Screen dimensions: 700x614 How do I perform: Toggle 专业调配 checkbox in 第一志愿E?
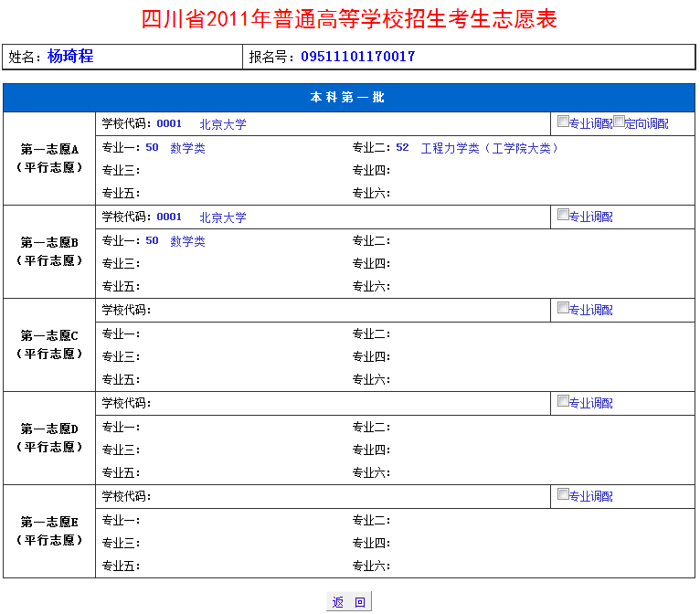tap(563, 494)
